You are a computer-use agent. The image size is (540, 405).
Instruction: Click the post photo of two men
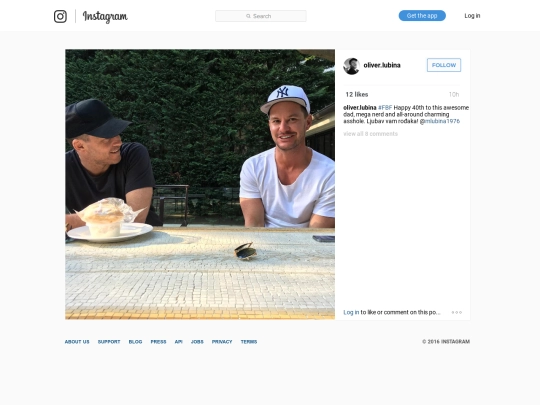click(x=200, y=185)
